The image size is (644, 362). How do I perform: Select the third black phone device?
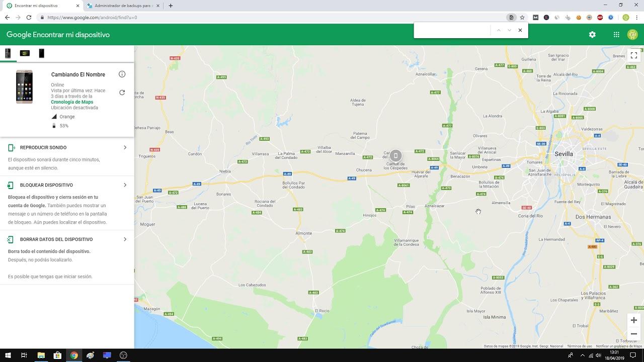[41, 53]
